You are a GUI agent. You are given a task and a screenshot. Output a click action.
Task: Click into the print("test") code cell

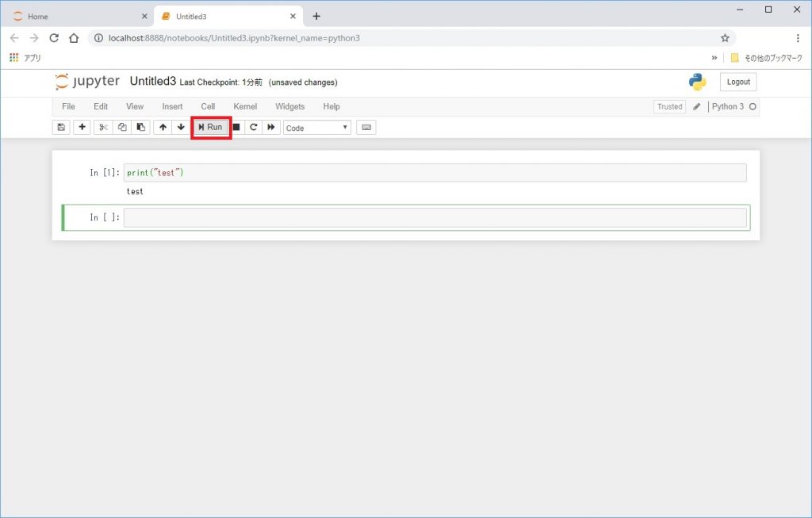(x=435, y=172)
